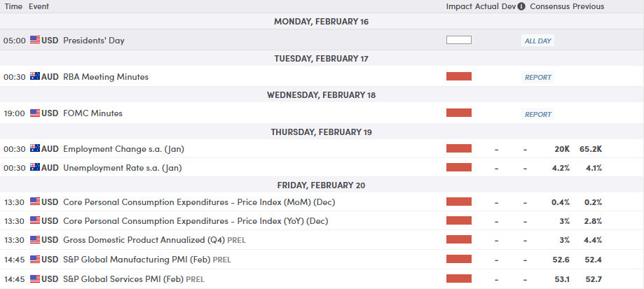Open the FOMC Minutes event details
This screenshot has width=644, height=289.
[x=93, y=113]
